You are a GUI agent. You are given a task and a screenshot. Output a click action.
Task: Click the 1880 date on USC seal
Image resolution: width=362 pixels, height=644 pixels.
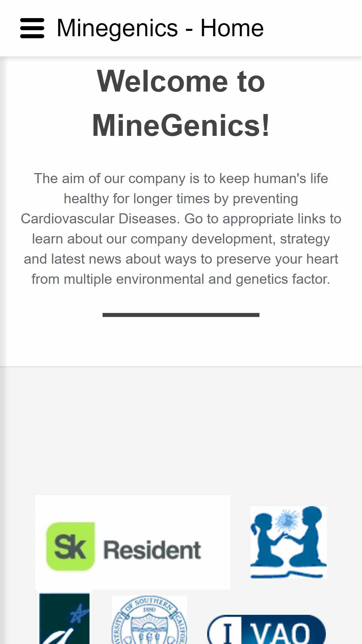click(x=149, y=609)
